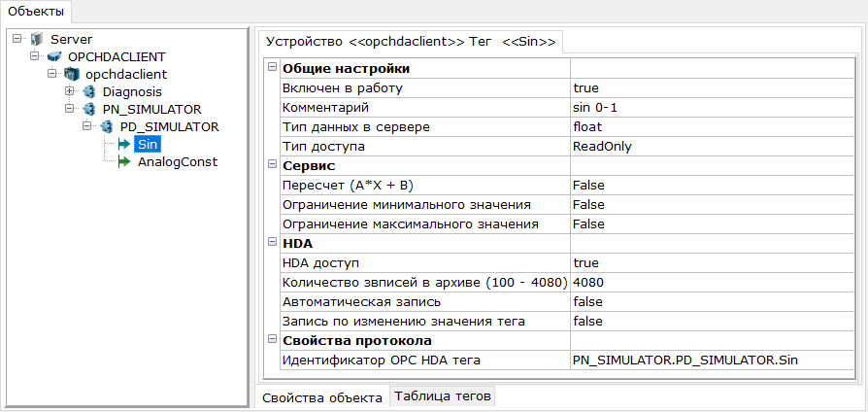This screenshot has width=868, height=412.
Task: Switch to the Таблица тегов tab
Action: click(443, 396)
